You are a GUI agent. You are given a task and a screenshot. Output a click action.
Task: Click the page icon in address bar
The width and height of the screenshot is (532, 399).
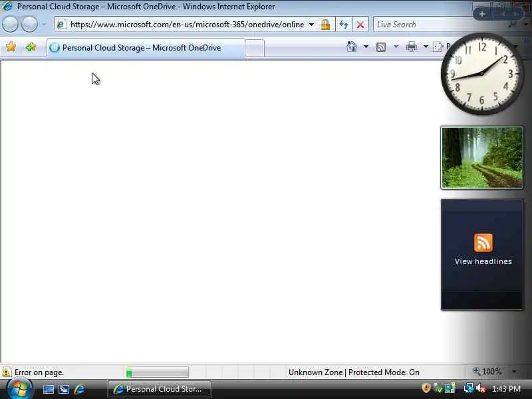61,25
